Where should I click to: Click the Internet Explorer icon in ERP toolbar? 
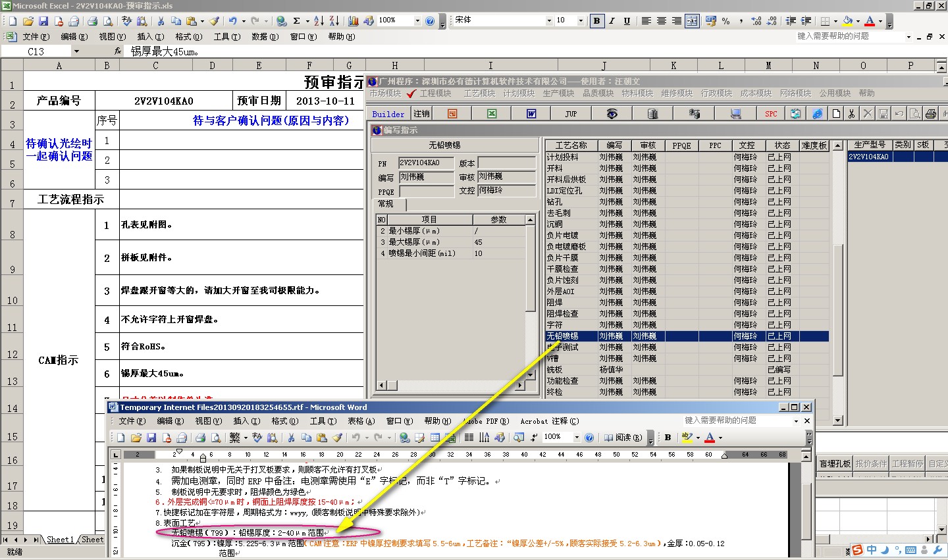(818, 114)
